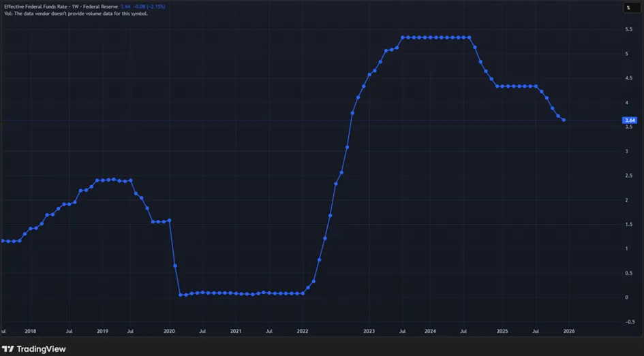
Task: Click the 4.5 price axis label
Action: [628, 78]
